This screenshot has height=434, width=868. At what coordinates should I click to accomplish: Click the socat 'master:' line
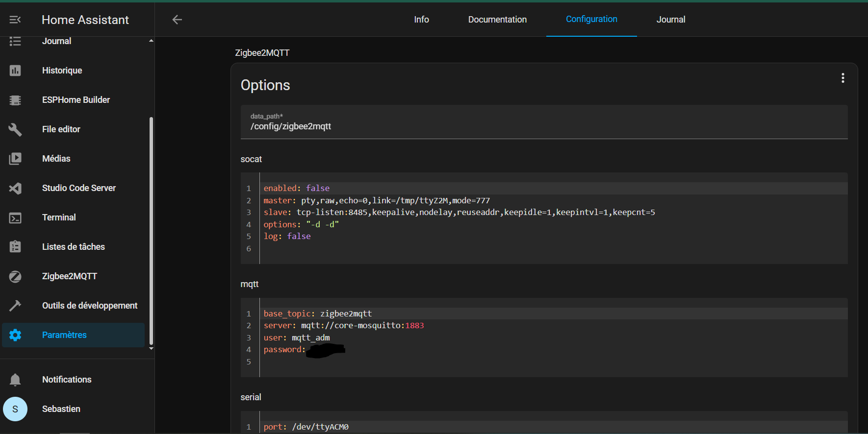pyautogui.click(x=554, y=200)
